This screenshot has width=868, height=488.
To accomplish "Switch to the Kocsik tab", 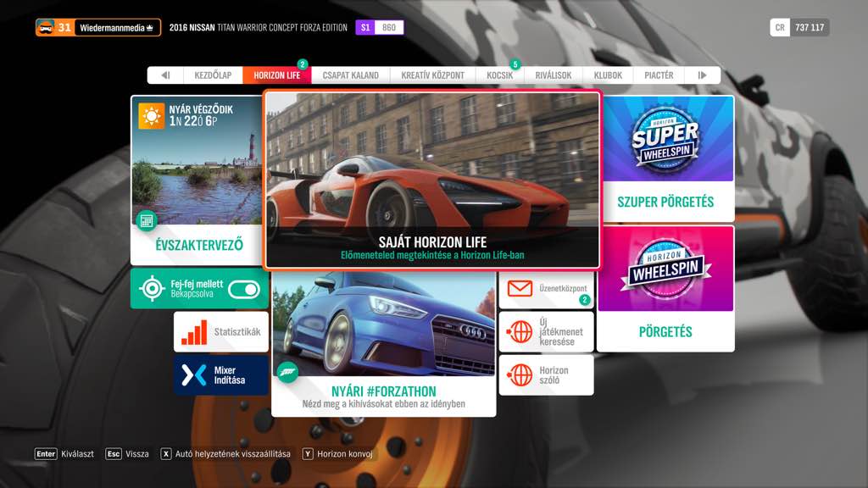I will pos(500,75).
